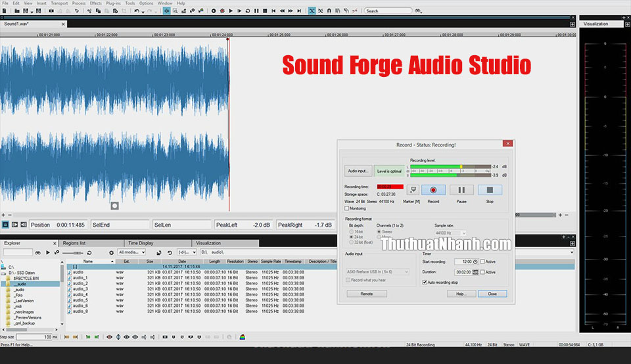Screen dimensions: 631x364
Task: Click the Open file folder icon
Action: point(17,11)
